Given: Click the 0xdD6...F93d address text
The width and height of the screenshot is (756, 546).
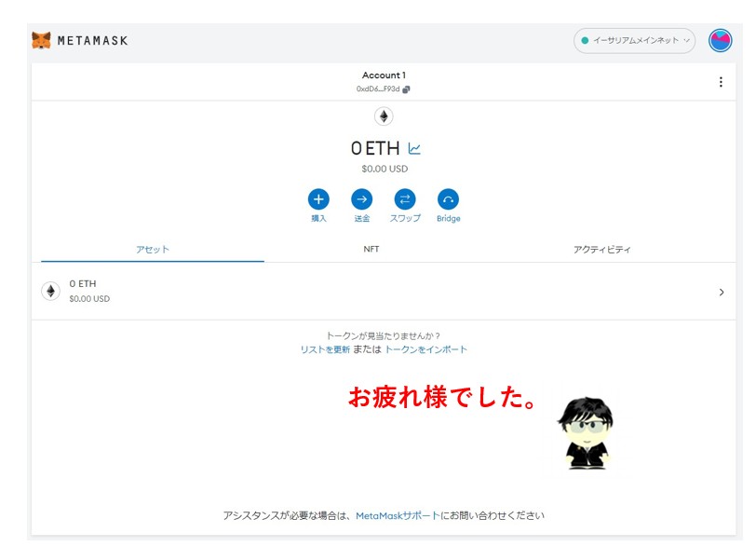Looking at the screenshot, I should [x=378, y=89].
